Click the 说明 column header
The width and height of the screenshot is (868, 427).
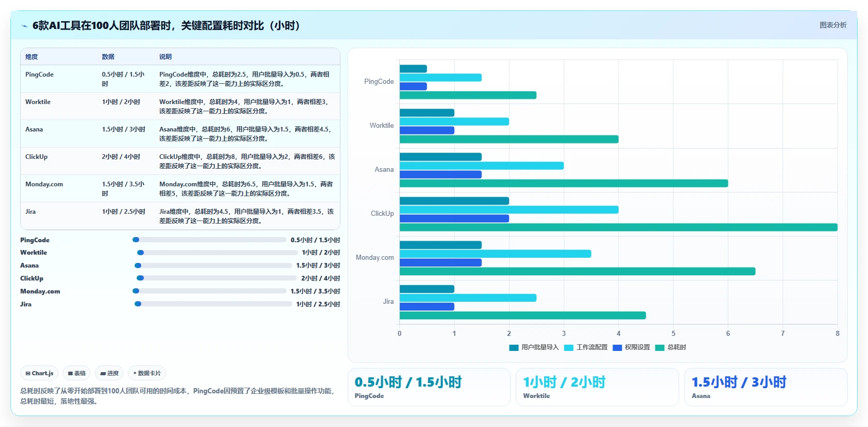[166, 57]
